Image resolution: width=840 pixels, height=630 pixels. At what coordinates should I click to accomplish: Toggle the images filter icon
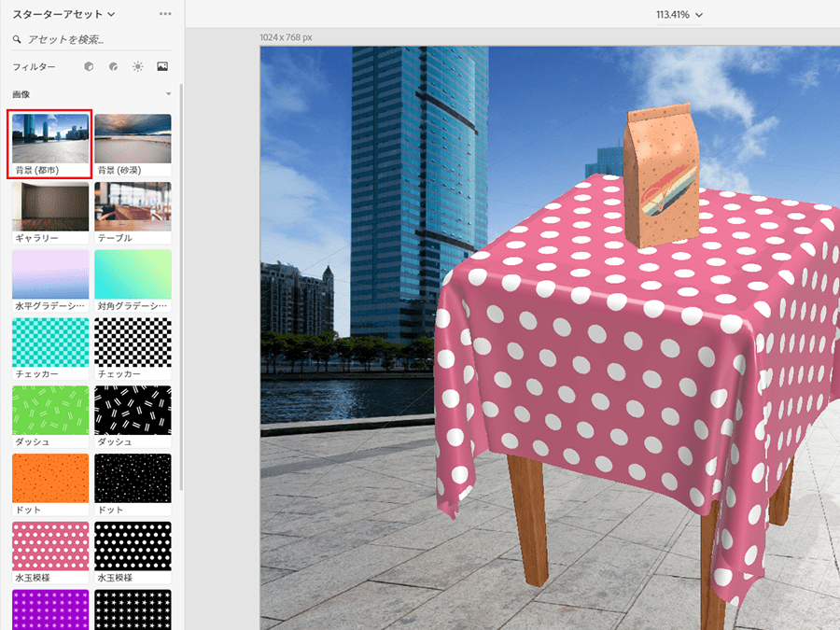pos(162,67)
